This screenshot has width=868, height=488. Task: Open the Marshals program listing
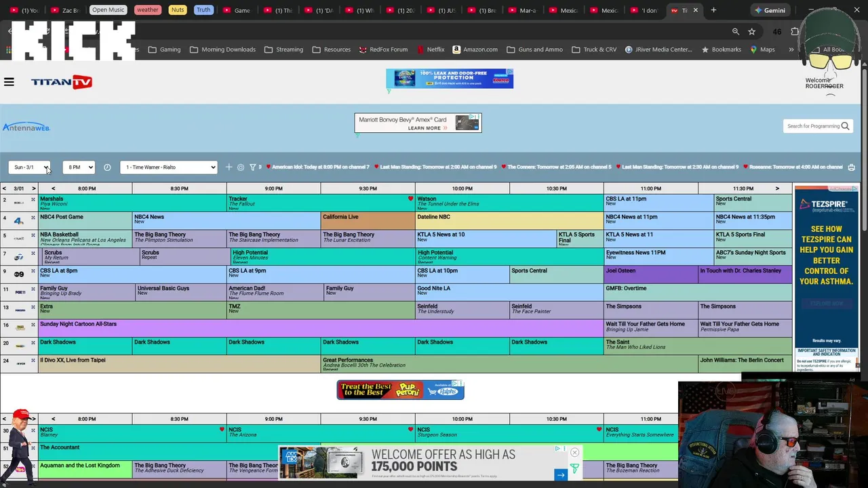click(132, 203)
